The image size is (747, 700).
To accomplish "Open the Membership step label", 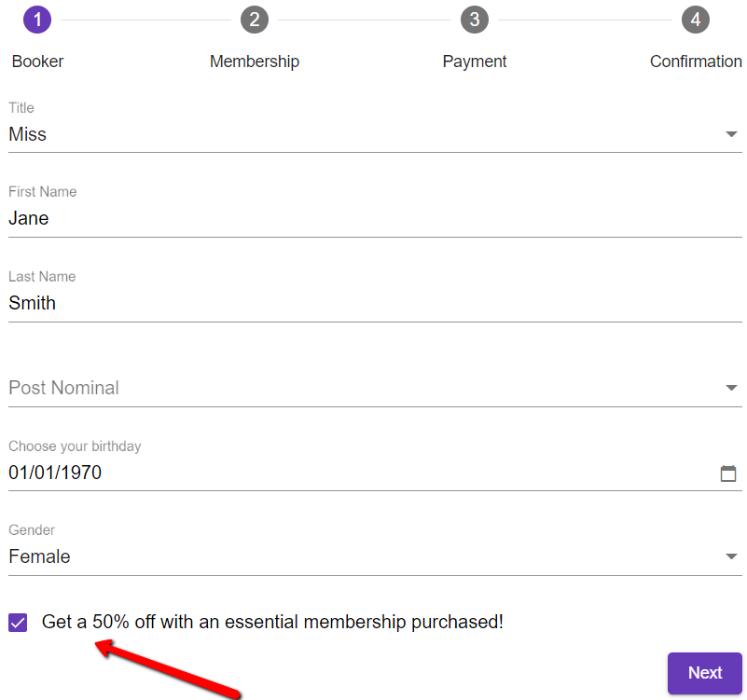I will tap(255, 62).
